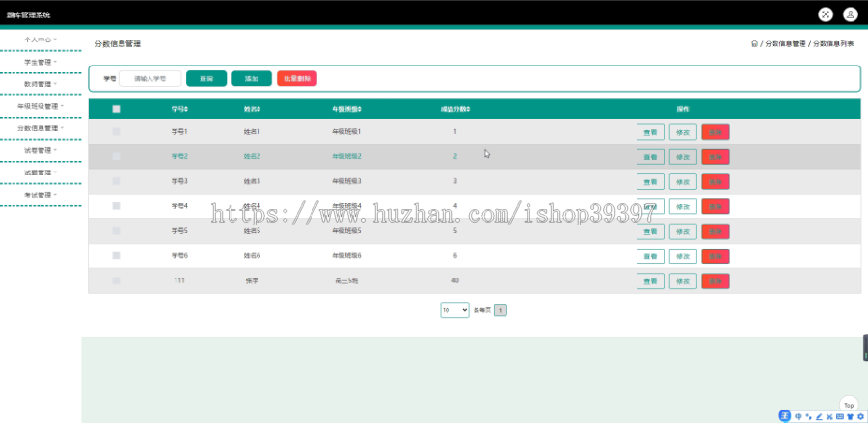Expand 教师管理 sidebar menu

click(41, 84)
